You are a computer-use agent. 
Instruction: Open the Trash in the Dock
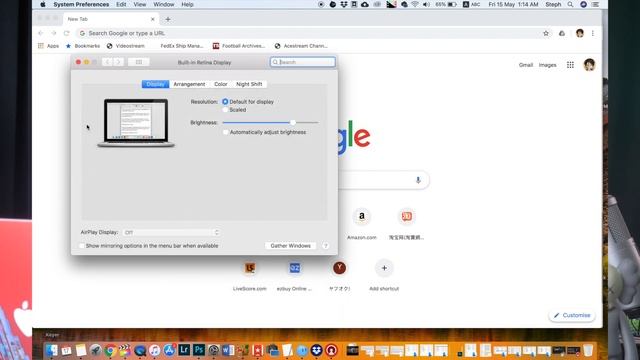(x=588, y=350)
